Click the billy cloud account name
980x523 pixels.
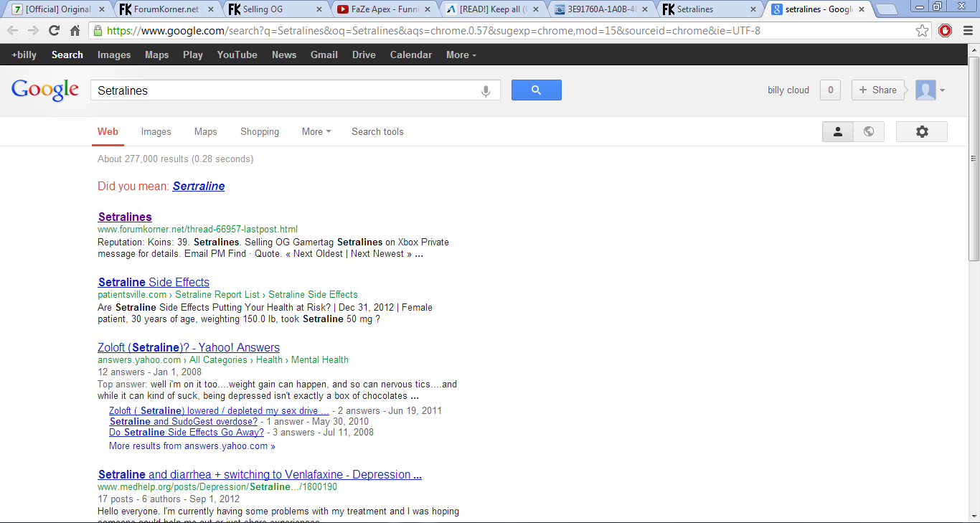coord(788,90)
